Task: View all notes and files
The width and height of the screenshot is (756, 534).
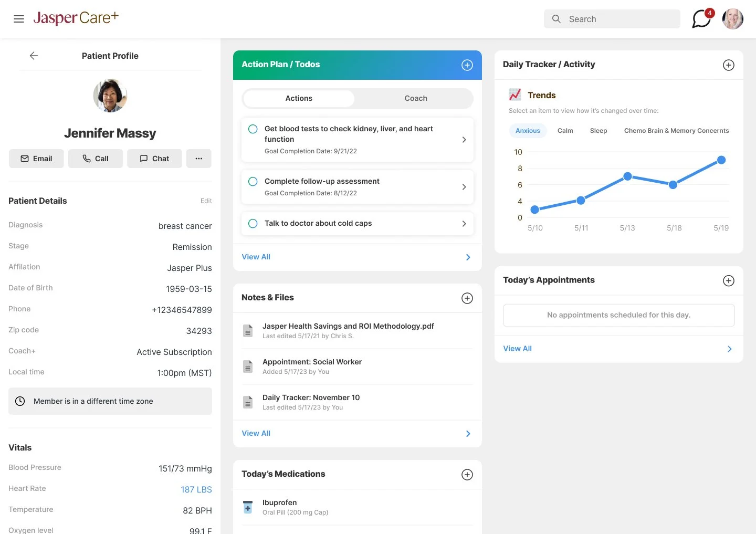Action: [x=256, y=433]
